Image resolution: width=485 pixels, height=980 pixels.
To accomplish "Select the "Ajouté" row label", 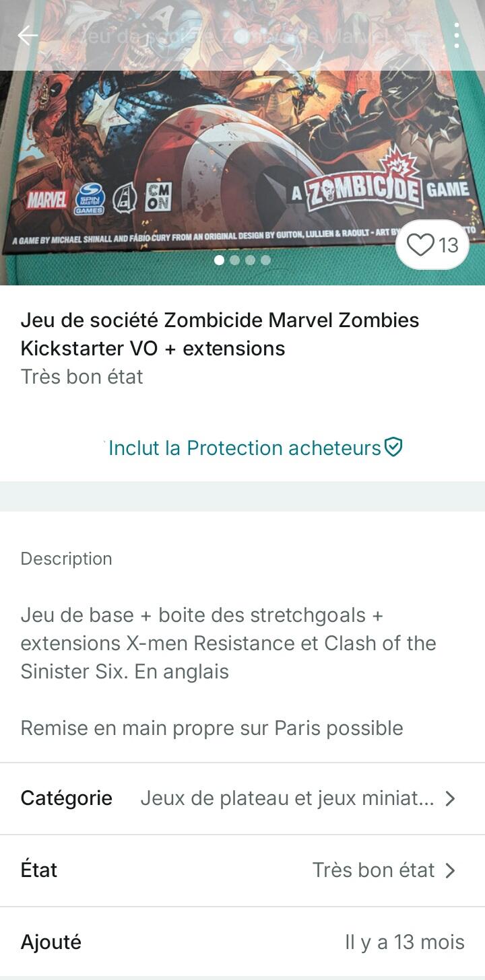I will [51, 942].
